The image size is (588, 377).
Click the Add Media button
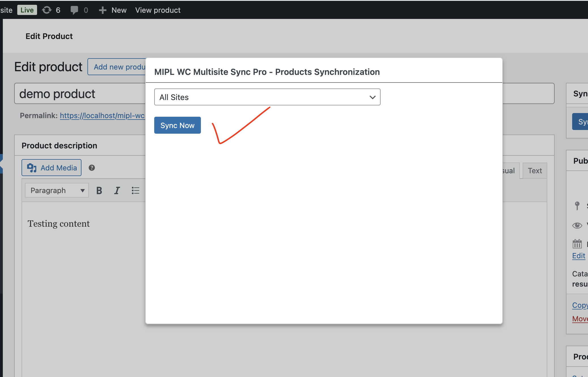click(x=51, y=168)
